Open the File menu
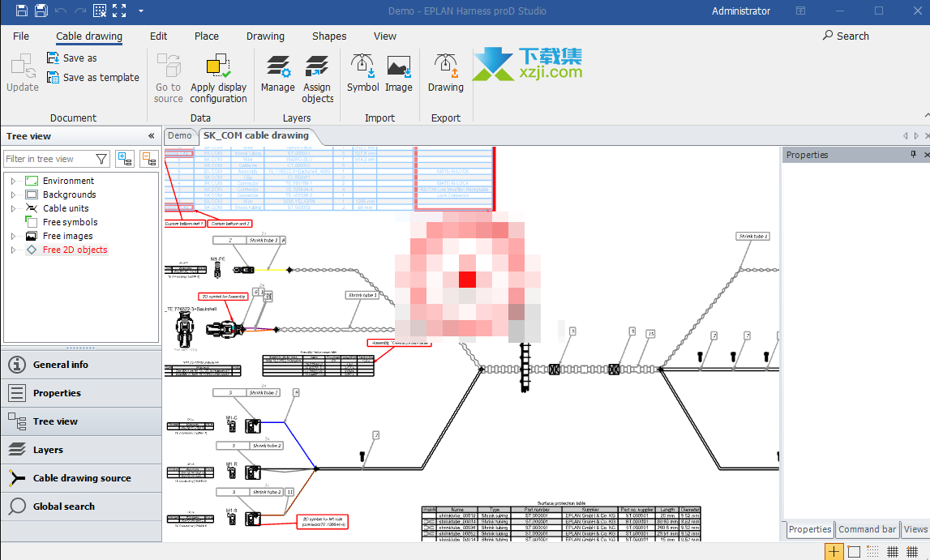This screenshot has height=560, width=930. (x=21, y=36)
